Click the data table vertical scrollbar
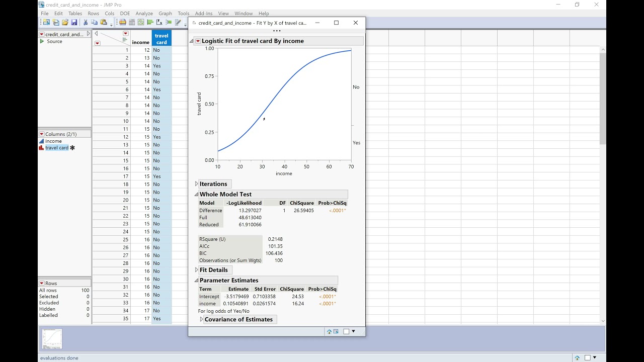The image size is (644, 362). [x=603, y=98]
